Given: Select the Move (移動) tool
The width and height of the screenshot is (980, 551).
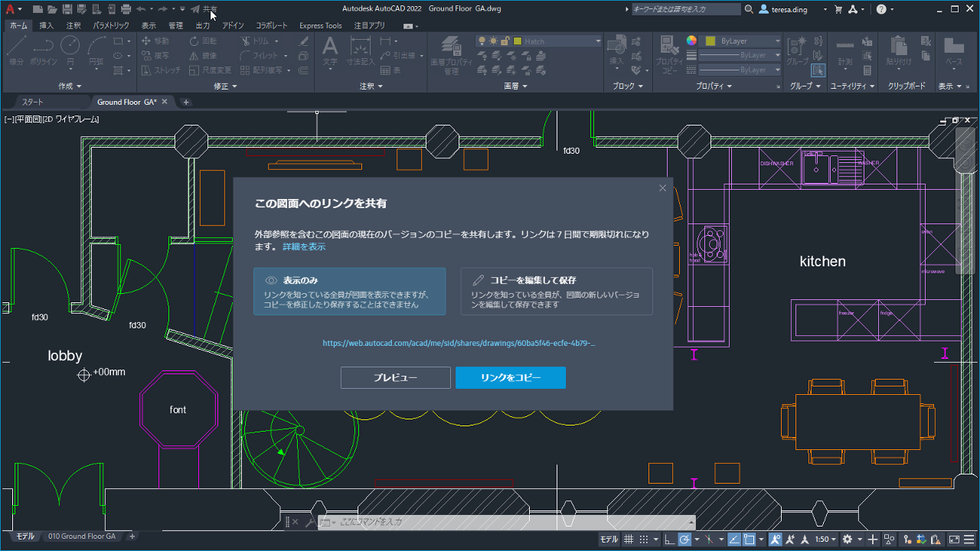Looking at the screenshot, I should coord(155,41).
